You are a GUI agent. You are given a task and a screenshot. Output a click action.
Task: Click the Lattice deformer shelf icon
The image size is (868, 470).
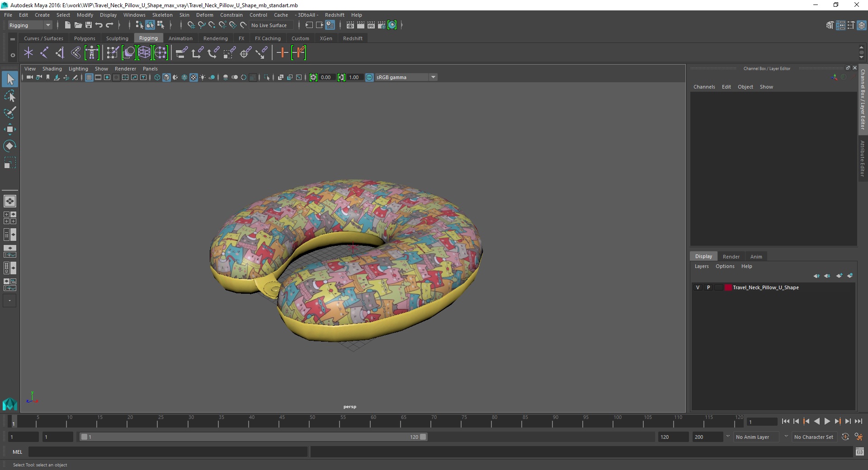click(144, 53)
